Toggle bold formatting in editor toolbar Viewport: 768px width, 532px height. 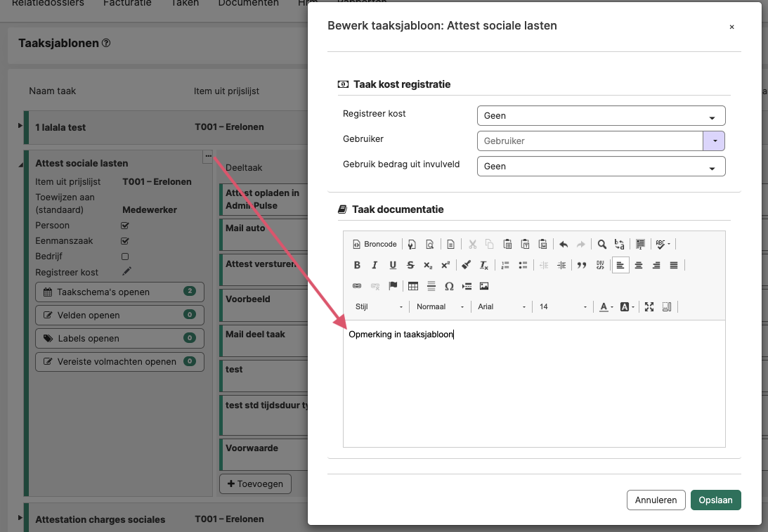[357, 265]
